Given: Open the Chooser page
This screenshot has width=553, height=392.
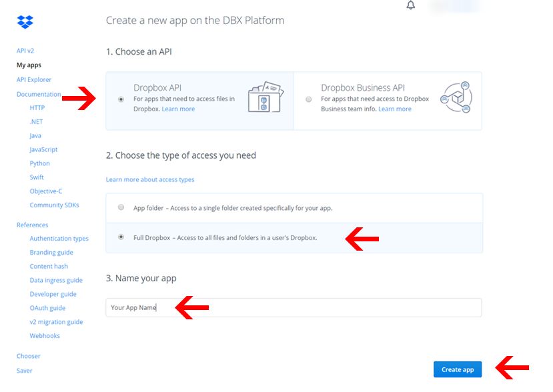Looking at the screenshot, I should (28, 355).
